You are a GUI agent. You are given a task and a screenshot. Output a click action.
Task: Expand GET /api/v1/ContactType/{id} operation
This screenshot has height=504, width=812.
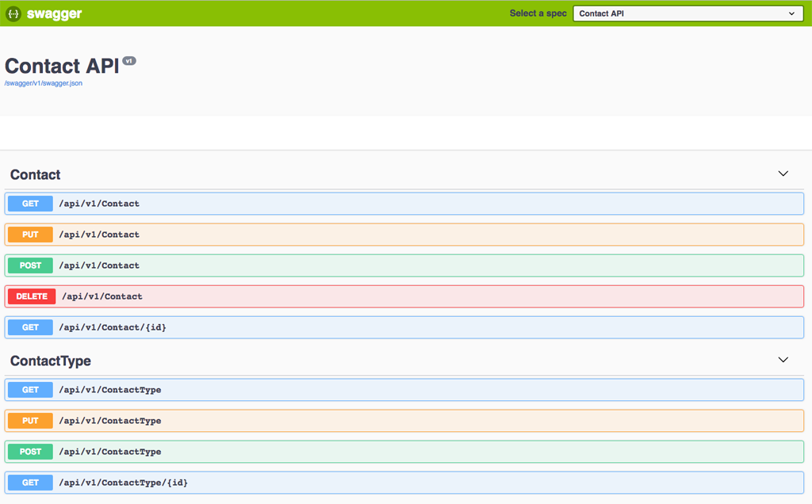(x=404, y=483)
